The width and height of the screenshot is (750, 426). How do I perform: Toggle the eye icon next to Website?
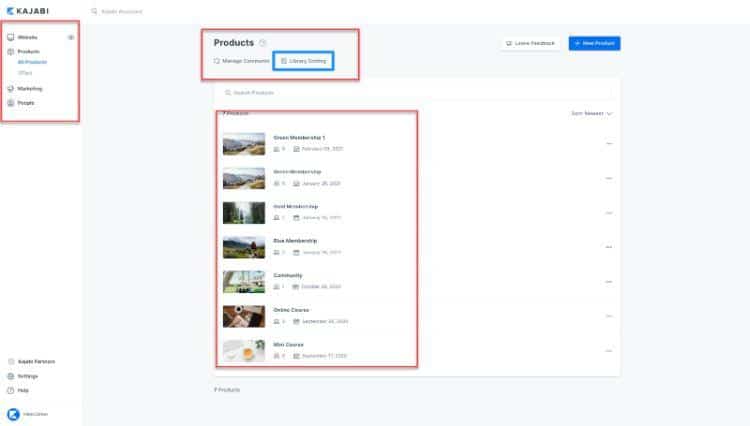coord(71,37)
